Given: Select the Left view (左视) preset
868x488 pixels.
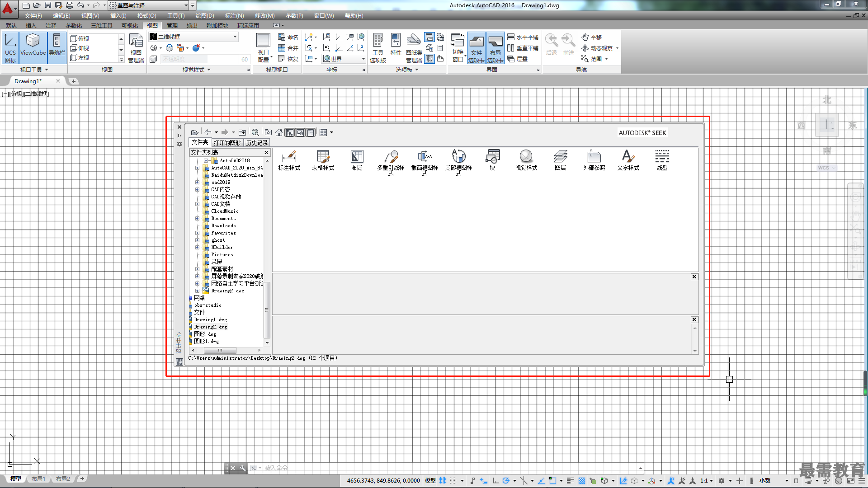Looking at the screenshot, I should tap(80, 57).
